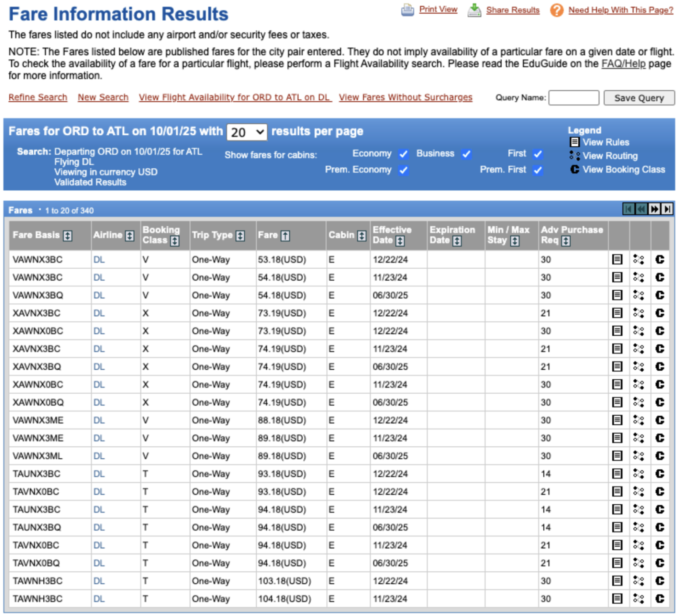The width and height of the screenshot is (679, 616).
Task: View rules for the 103.18 USD fare
Action: point(617,581)
